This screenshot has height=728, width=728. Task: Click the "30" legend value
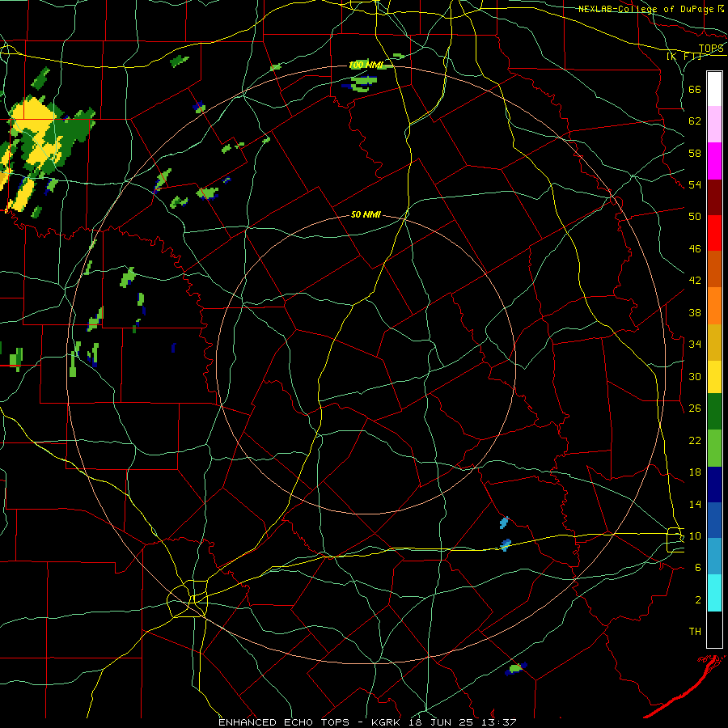click(x=695, y=376)
